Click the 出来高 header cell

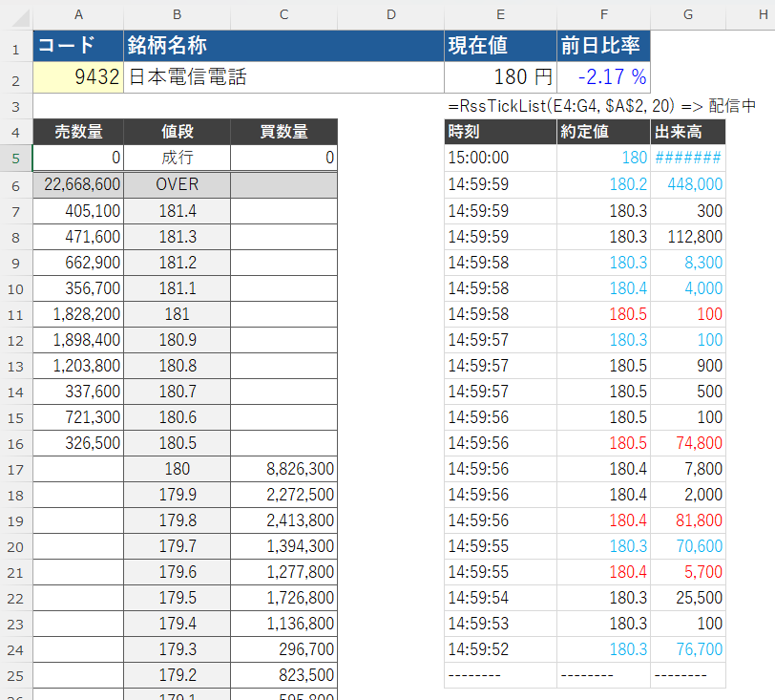click(x=688, y=132)
